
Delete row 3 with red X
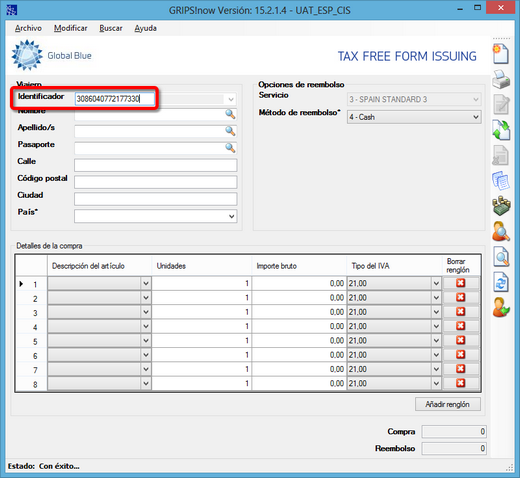point(461,312)
